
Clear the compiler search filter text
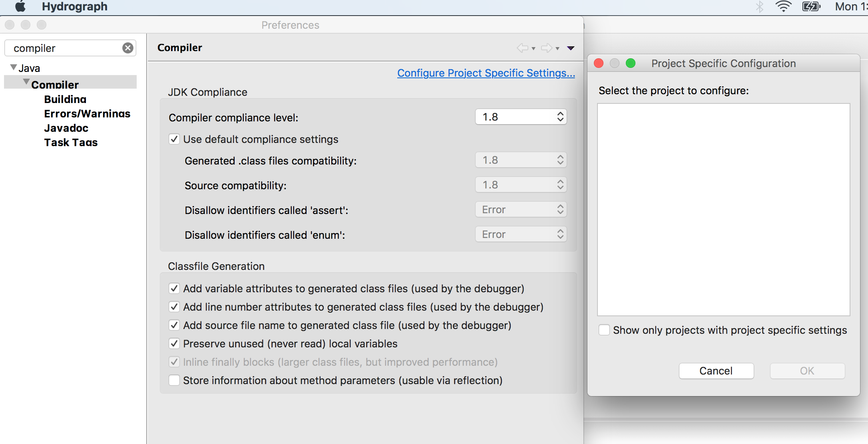(x=128, y=48)
